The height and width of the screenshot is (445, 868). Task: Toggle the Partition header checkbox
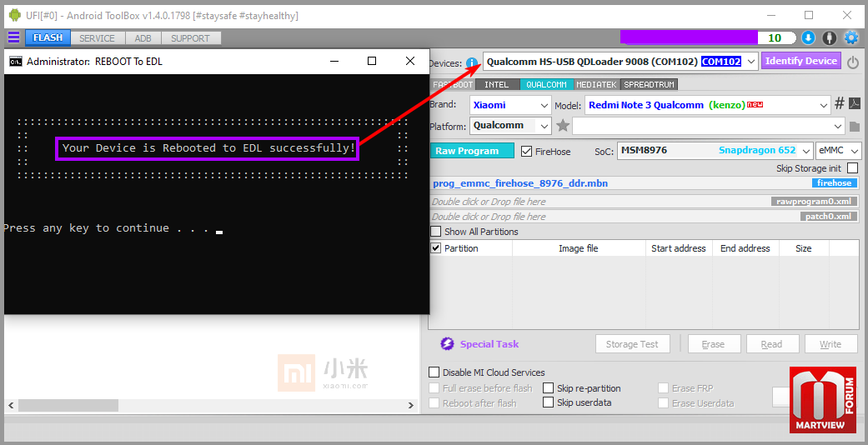pyautogui.click(x=436, y=248)
